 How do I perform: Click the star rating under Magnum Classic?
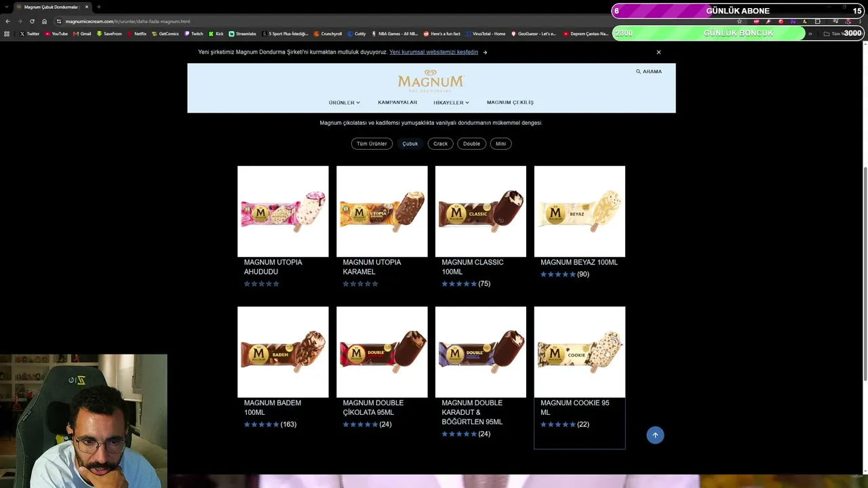(459, 284)
